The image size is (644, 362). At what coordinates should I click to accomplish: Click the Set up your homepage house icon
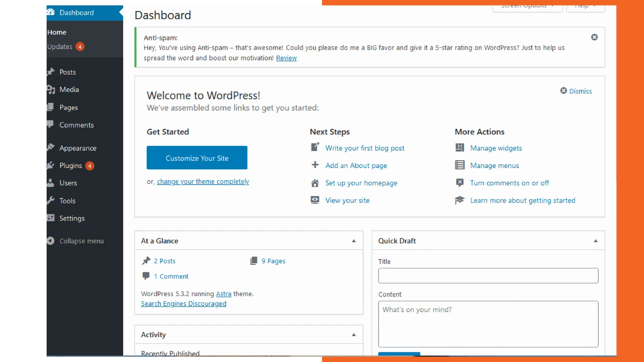tap(315, 183)
